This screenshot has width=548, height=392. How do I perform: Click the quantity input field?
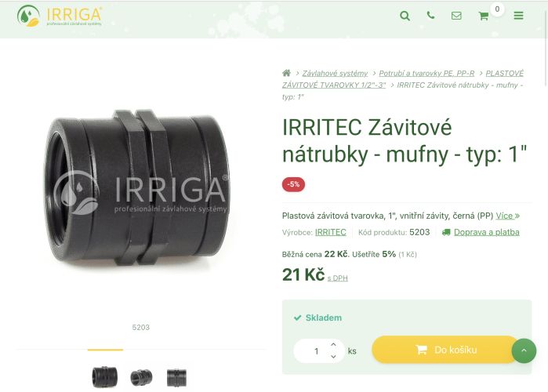pyautogui.click(x=316, y=350)
